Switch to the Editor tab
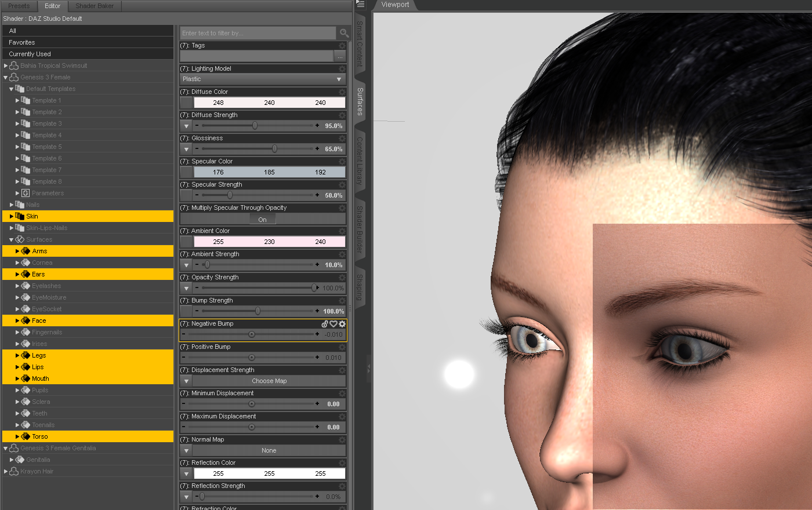Image resolution: width=812 pixels, height=510 pixels. (53, 6)
